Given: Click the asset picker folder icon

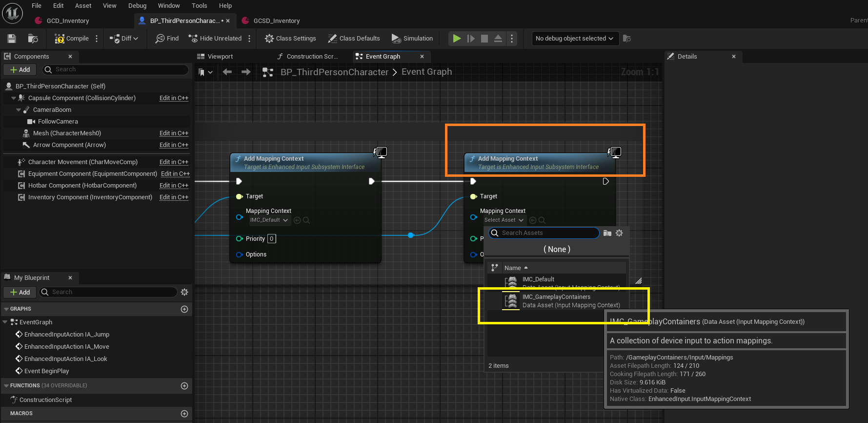Looking at the screenshot, I should point(607,233).
